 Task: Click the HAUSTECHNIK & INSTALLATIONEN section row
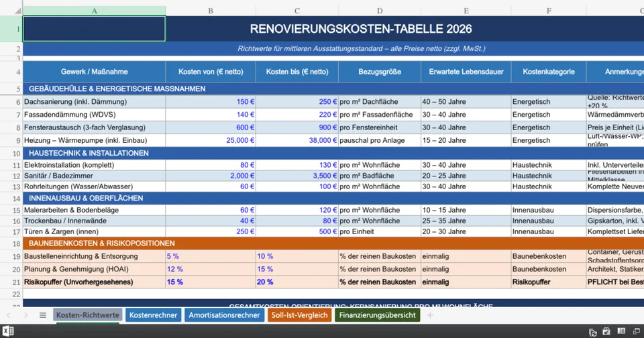(333, 153)
